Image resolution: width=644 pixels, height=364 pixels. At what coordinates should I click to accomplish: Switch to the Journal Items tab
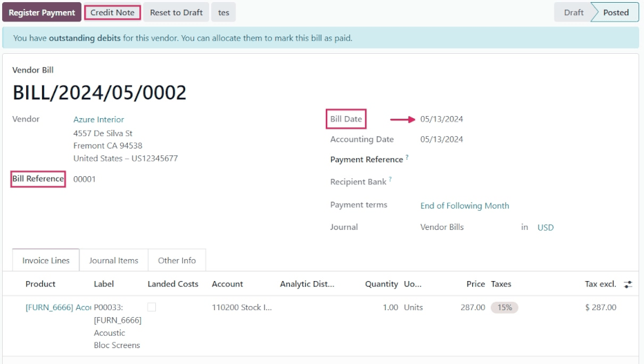pos(114,260)
